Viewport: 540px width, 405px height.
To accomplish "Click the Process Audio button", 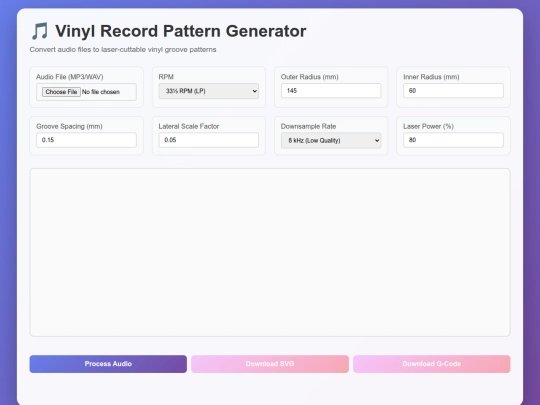I will click(x=108, y=364).
